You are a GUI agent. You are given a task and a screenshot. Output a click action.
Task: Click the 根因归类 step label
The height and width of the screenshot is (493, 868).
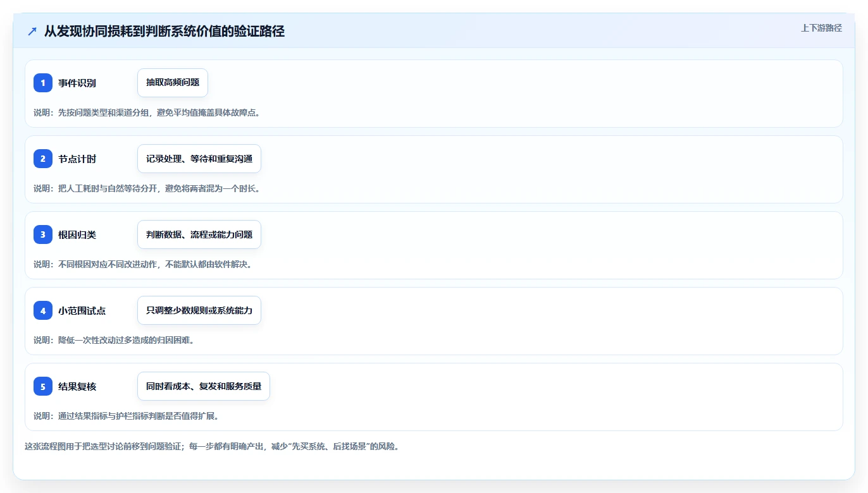point(77,234)
